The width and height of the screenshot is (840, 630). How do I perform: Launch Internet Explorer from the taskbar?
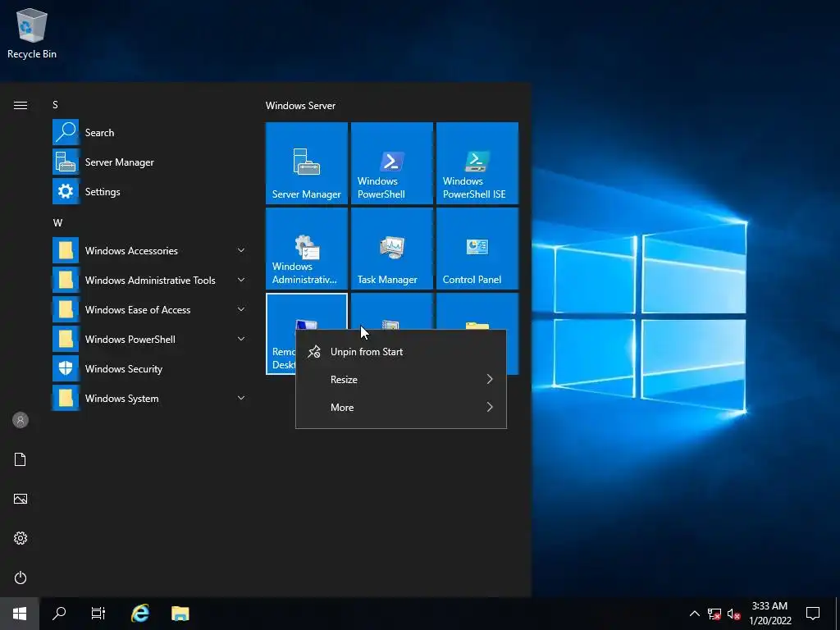140,614
